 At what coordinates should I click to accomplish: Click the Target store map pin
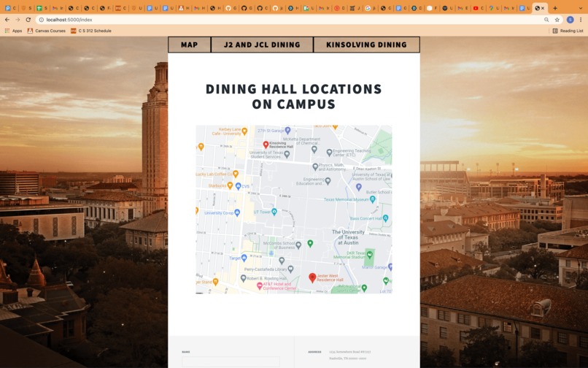tap(244, 258)
